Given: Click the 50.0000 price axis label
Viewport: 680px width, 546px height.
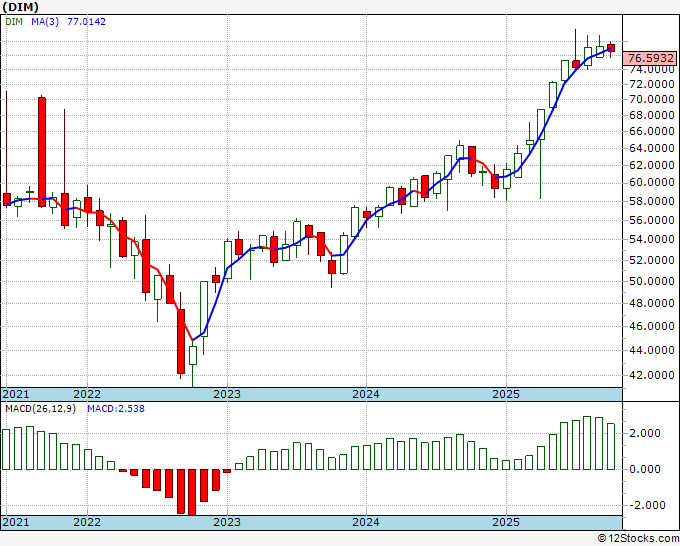Looking at the screenshot, I should point(652,281).
